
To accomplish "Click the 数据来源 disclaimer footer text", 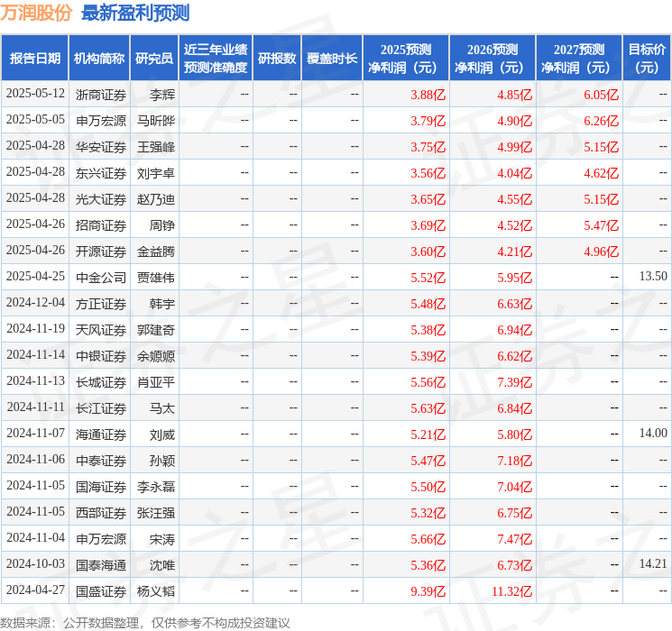I will click(145, 622).
